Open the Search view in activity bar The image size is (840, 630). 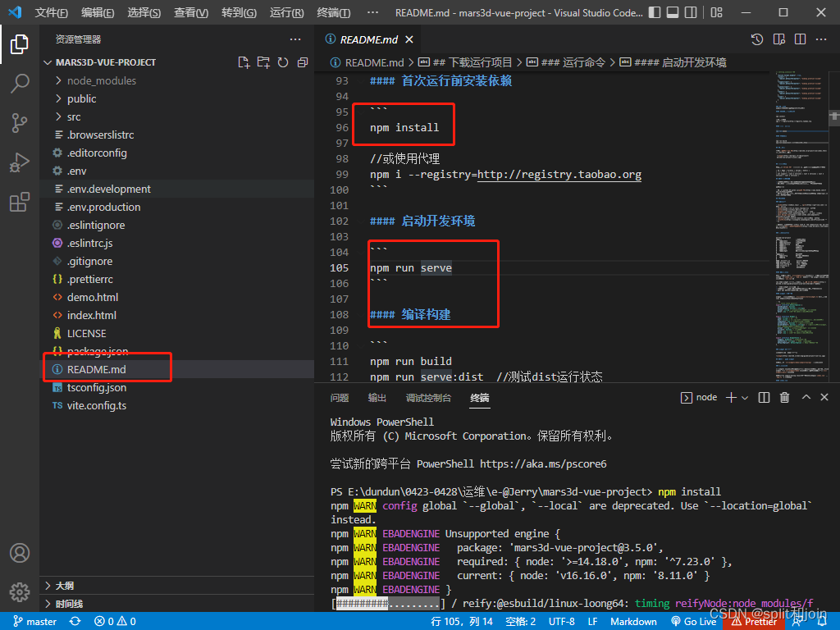(20, 84)
